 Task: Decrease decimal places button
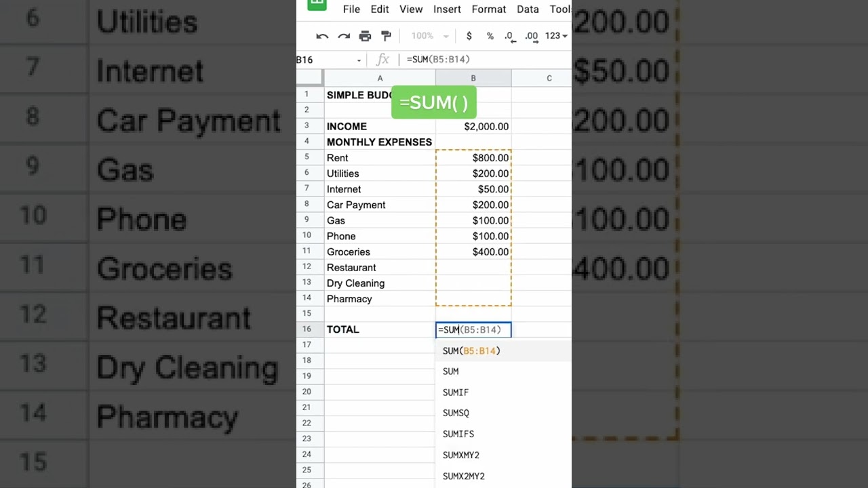[x=510, y=36]
